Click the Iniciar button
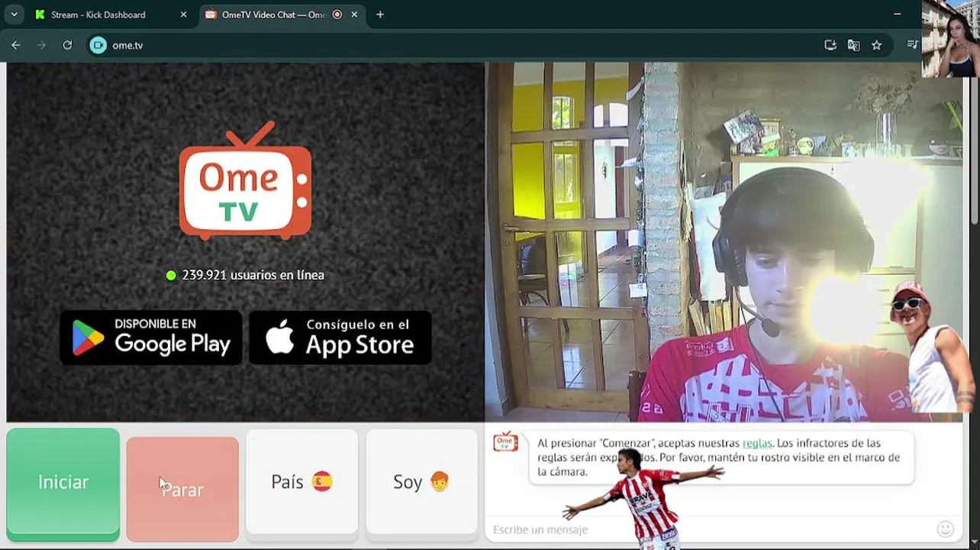Image resolution: width=980 pixels, height=550 pixels. (x=63, y=482)
